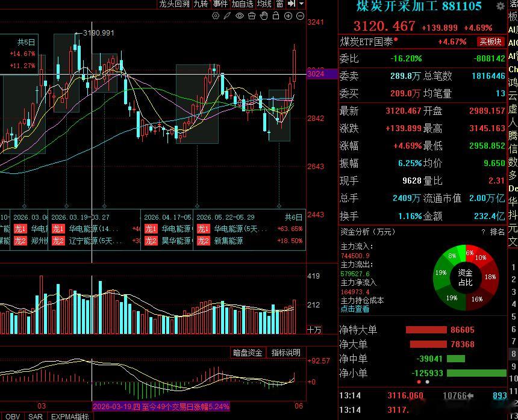
Task: Select 龙1 tag for 华电能源(14...
Action: [x=58, y=229]
